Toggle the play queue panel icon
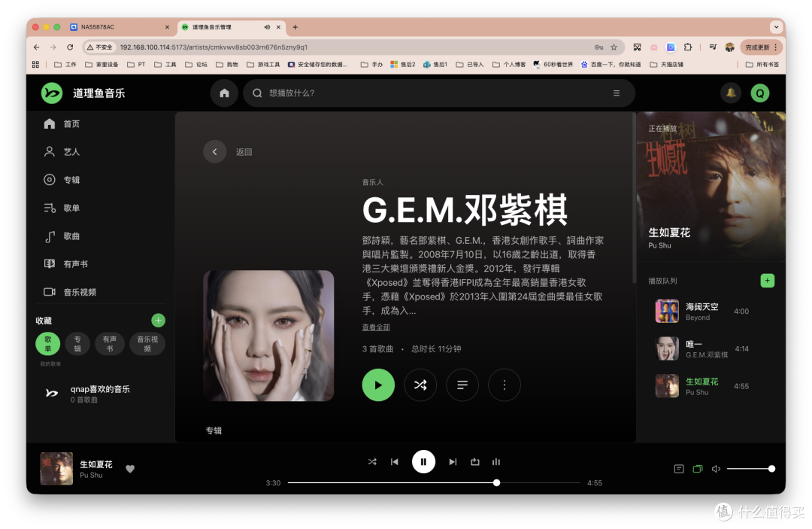Screen dimensions: 812x529 click(698, 469)
